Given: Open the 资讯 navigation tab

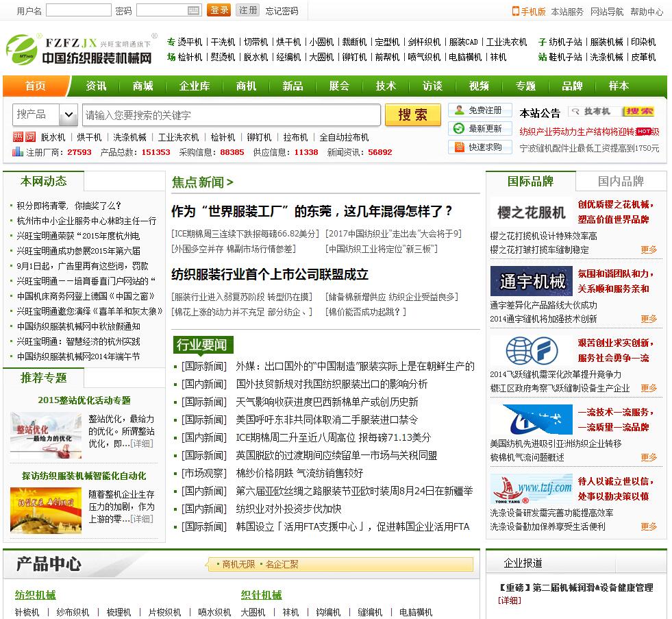Looking at the screenshot, I should 96,86.
